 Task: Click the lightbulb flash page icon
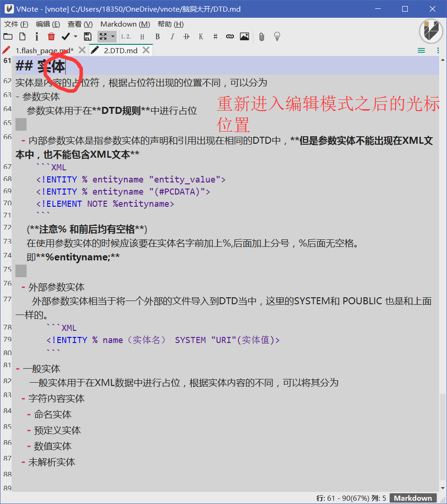coord(277,37)
